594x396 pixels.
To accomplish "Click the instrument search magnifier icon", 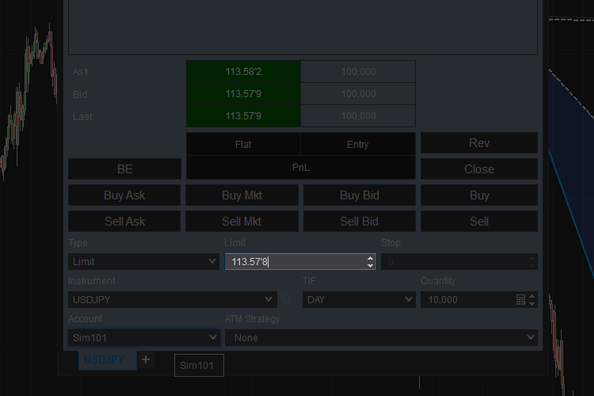I will tap(288, 300).
